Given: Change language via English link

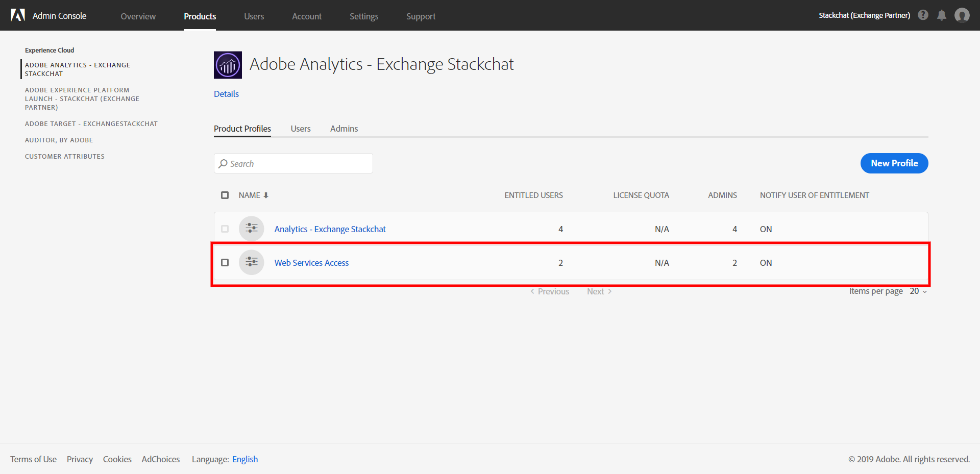Looking at the screenshot, I should [245, 459].
